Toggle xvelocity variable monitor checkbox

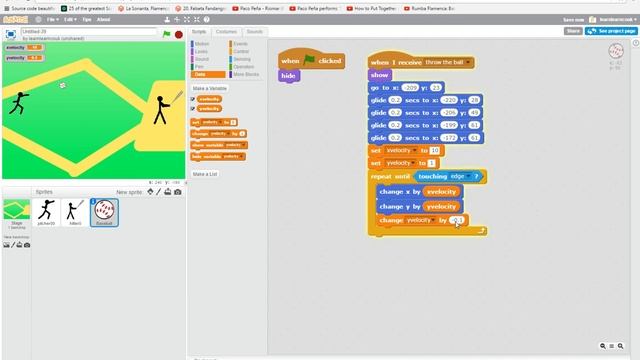(x=193, y=99)
